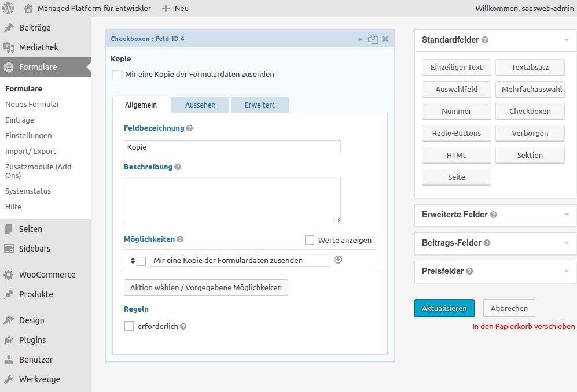Open the Import/ Export submenu item
This screenshot has width=577, height=392.
click(31, 151)
